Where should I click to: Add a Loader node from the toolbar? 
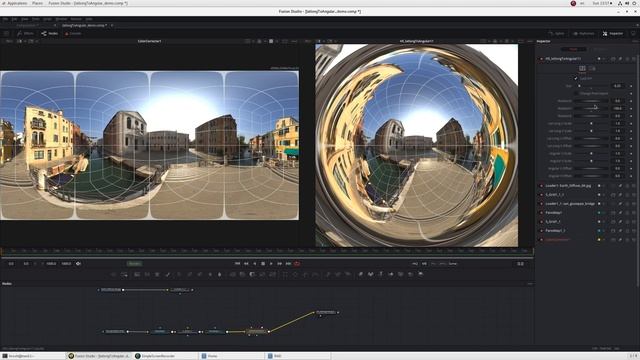point(114,274)
